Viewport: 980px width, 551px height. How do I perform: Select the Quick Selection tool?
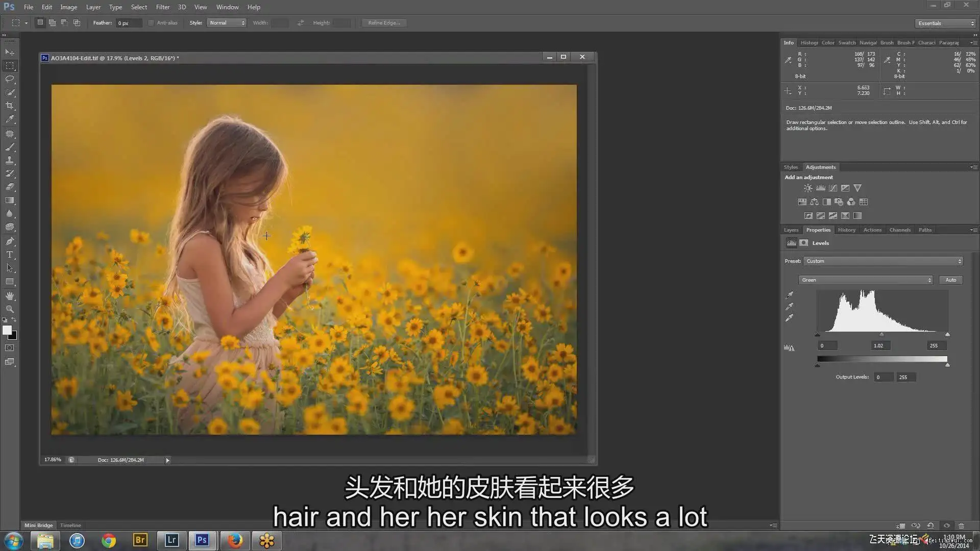10,92
